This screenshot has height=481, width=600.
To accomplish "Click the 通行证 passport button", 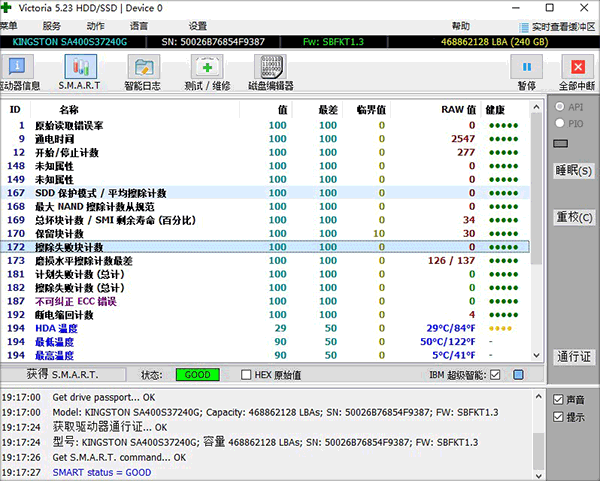I will (574, 357).
